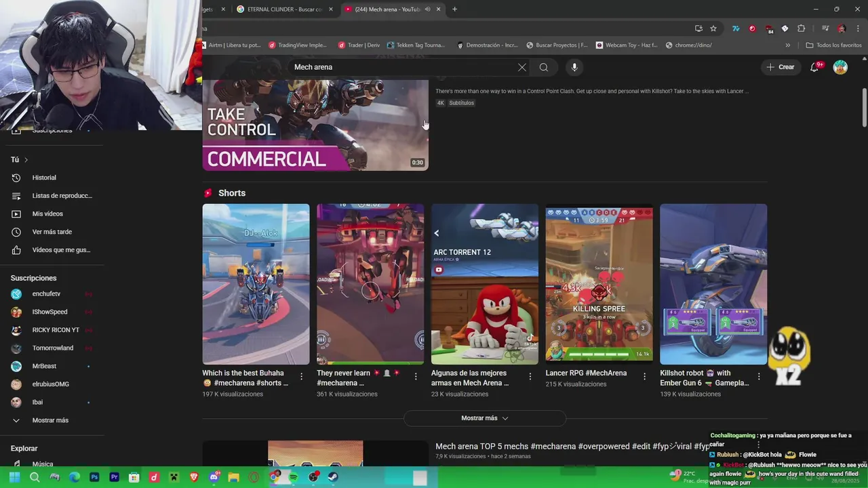868x488 pixels.
Task: Play the KILLING SPREE Lancer short
Action: coord(599,284)
